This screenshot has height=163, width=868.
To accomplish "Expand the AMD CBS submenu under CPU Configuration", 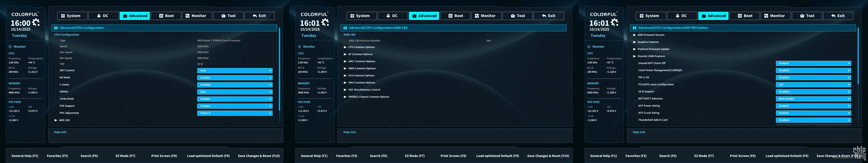I will [64, 120].
